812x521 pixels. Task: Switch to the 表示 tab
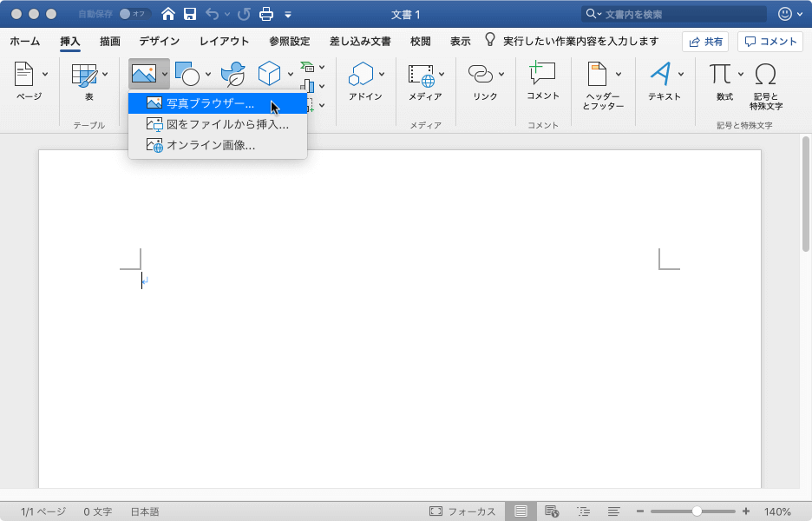pyautogui.click(x=461, y=42)
